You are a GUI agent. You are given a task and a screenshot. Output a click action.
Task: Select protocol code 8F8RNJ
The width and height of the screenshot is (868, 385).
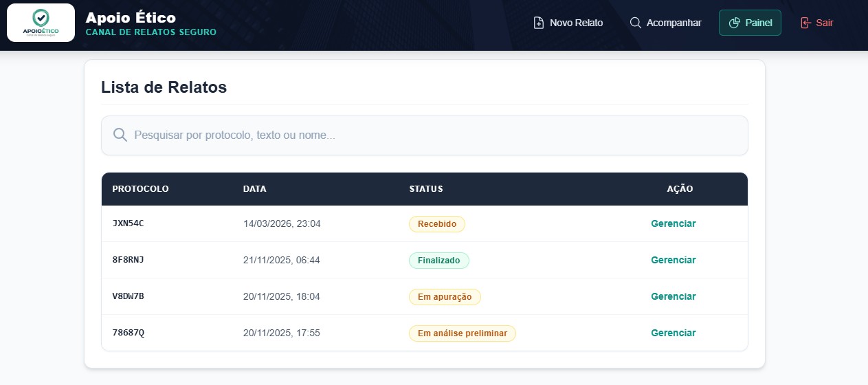click(128, 260)
